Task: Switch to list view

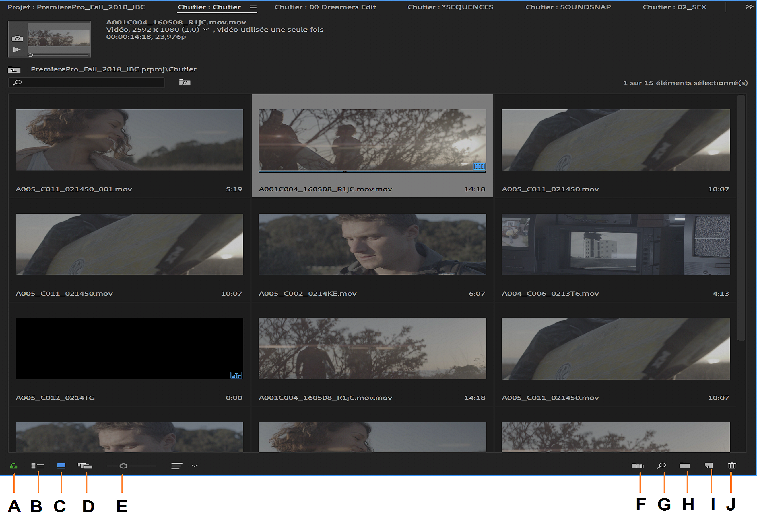Action: (x=38, y=466)
